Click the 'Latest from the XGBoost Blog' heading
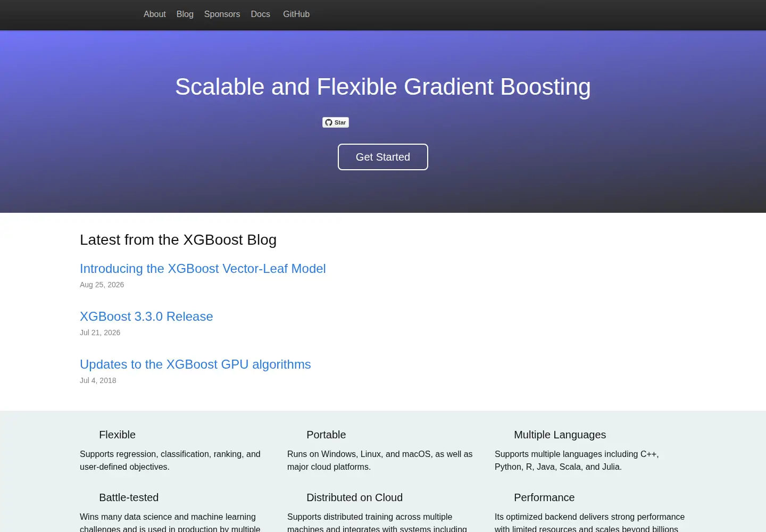The image size is (766, 532). [178, 240]
